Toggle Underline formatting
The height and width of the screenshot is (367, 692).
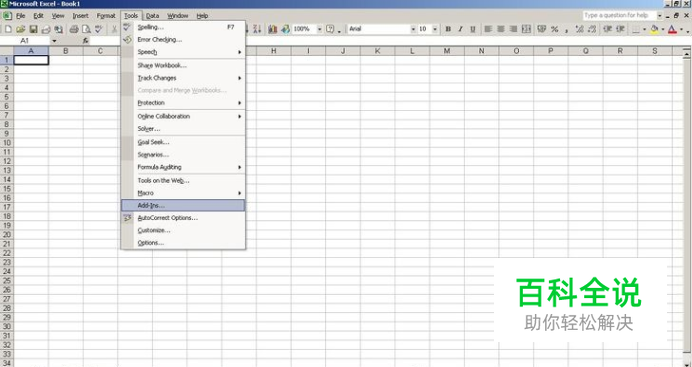click(473, 29)
